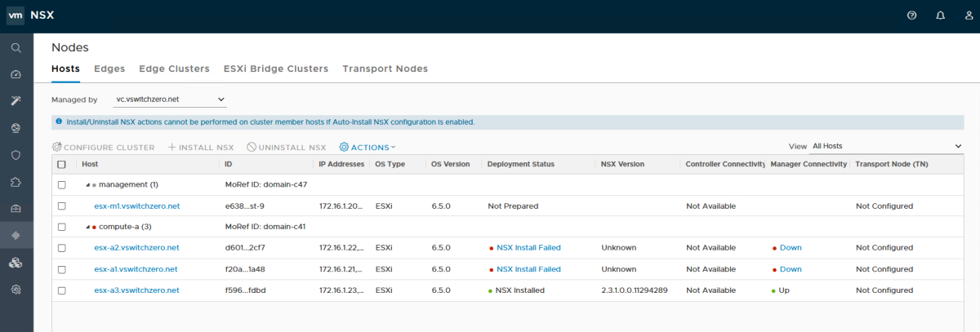Switch to the Transport Nodes tab
This screenshot has height=332, width=980.
(x=385, y=69)
